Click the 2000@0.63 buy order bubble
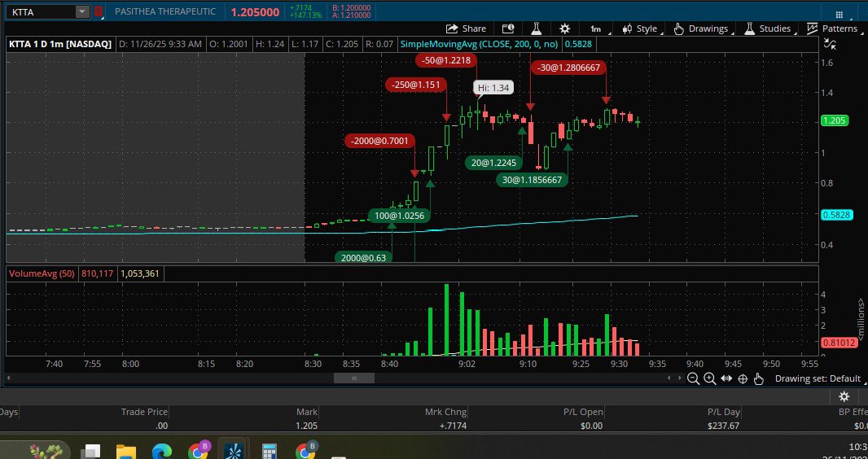The height and width of the screenshot is (459, 868). (363, 257)
